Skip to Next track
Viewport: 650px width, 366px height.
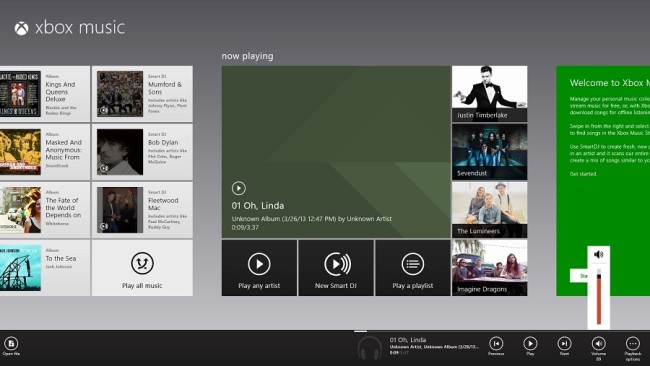point(564,344)
